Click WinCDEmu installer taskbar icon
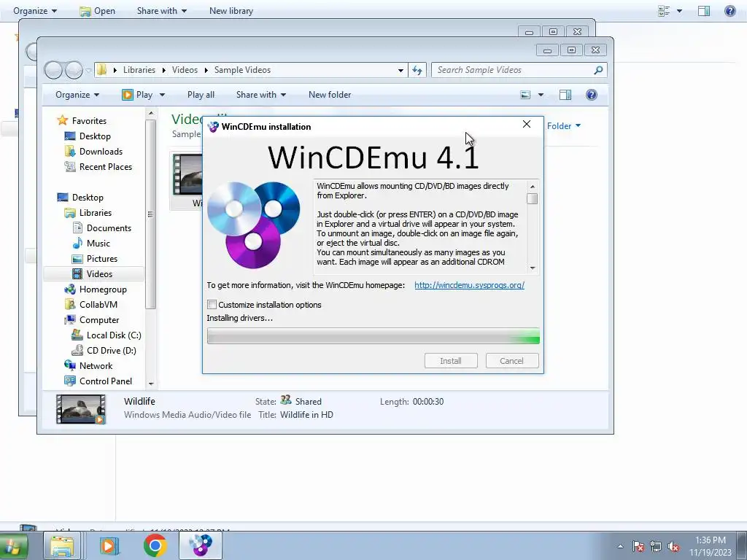This screenshot has width=747, height=560. pyautogui.click(x=201, y=545)
